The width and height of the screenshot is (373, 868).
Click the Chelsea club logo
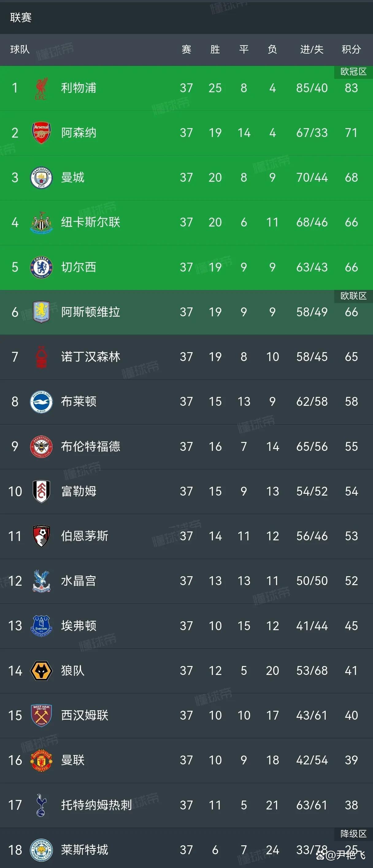pyautogui.click(x=41, y=267)
